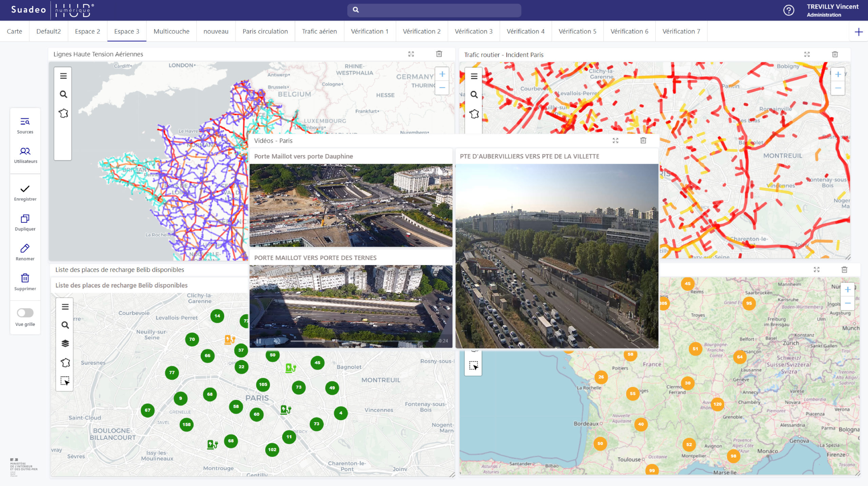This screenshot has width=868, height=486.
Task: Open the Sources panel icon
Action: coord(25,122)
